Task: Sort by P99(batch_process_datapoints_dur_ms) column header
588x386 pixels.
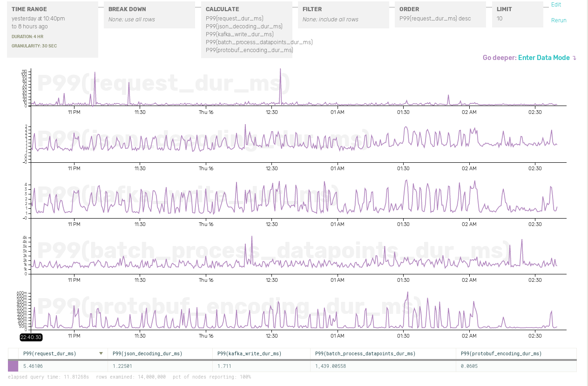Action: [x=365, y=354]
